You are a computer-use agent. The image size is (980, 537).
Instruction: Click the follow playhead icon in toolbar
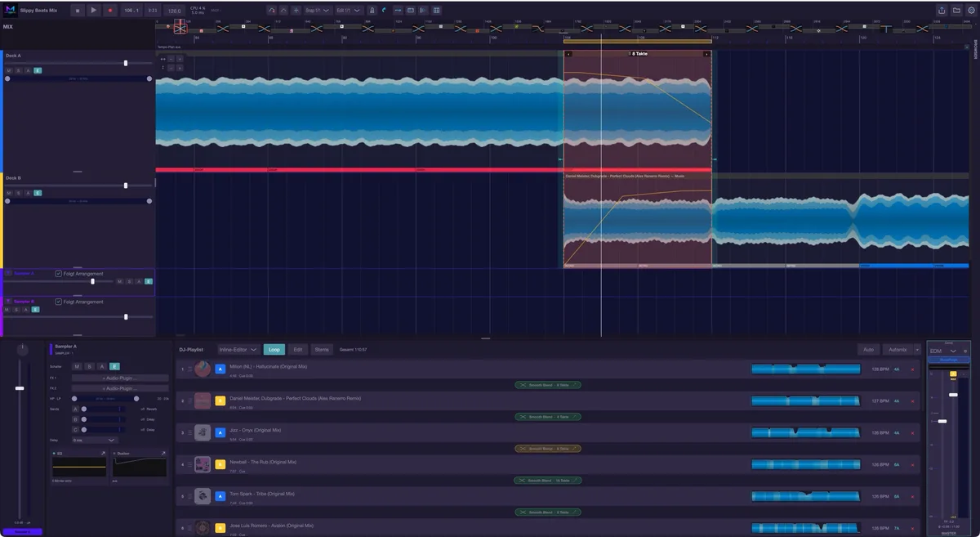pos(424,10)
